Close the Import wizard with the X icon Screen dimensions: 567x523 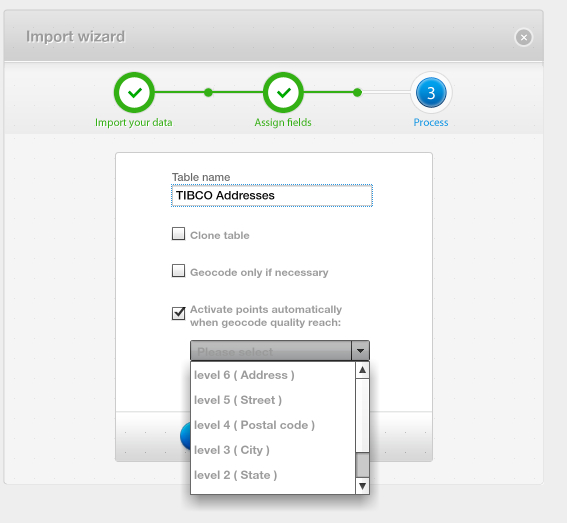[x=524, y=37]
